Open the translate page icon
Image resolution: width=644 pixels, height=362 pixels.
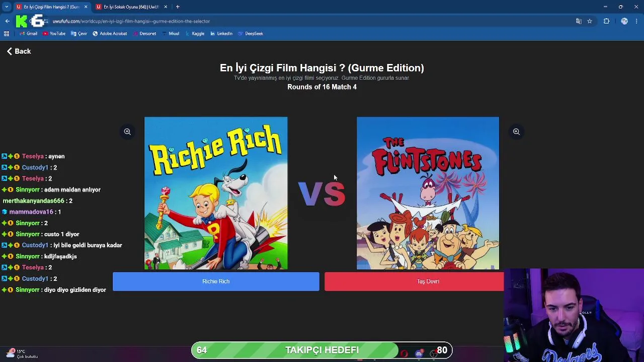579,21
